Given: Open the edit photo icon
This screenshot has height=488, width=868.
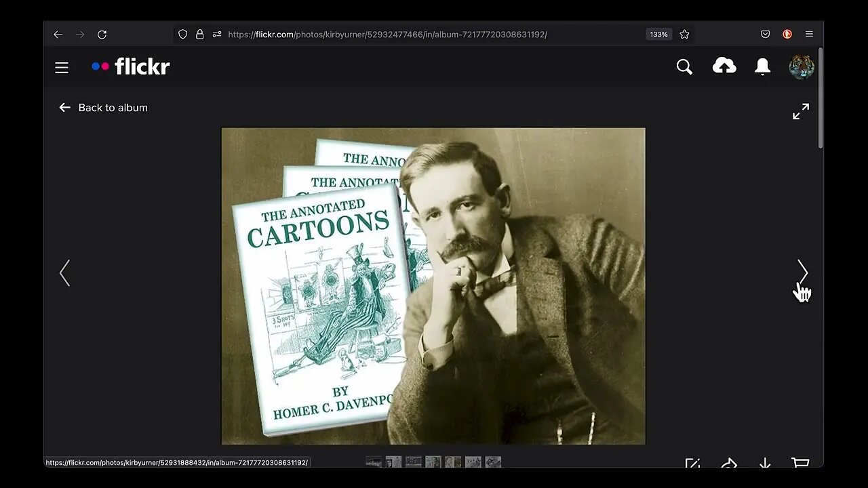Looking at the screenshot, I should pyautogui.click(x=692, y=464).
